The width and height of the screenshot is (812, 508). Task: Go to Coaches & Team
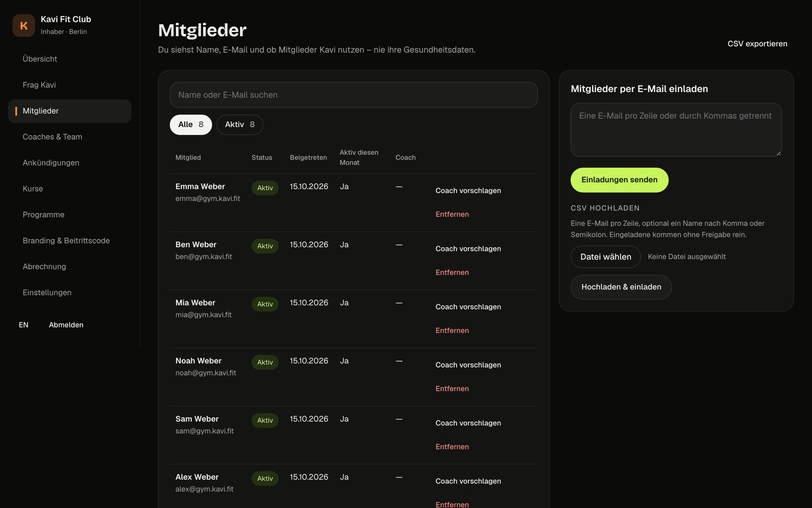tap(70, 137)
